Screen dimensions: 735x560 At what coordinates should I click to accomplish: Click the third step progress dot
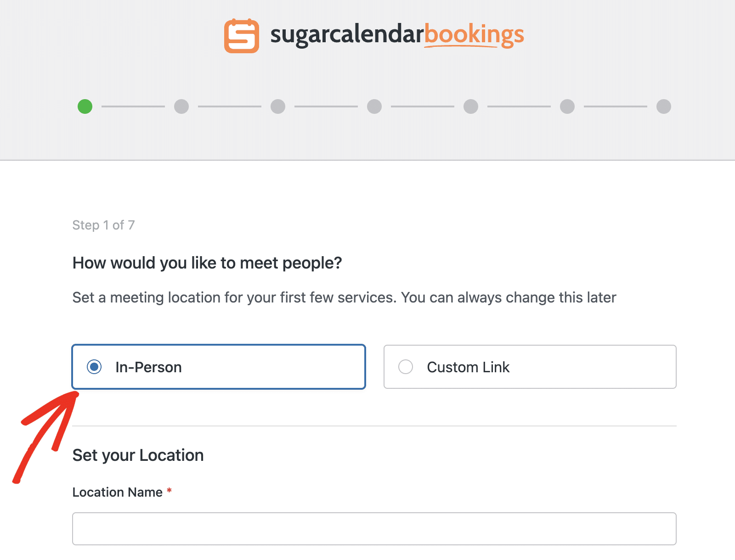pyautogui.click(x=278, y=106)
